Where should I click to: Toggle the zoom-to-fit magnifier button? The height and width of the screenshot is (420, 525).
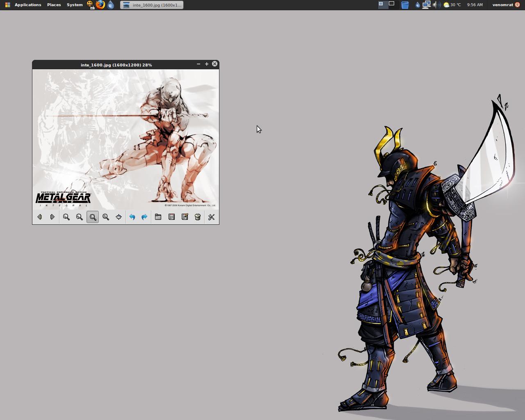coord(93,217)
